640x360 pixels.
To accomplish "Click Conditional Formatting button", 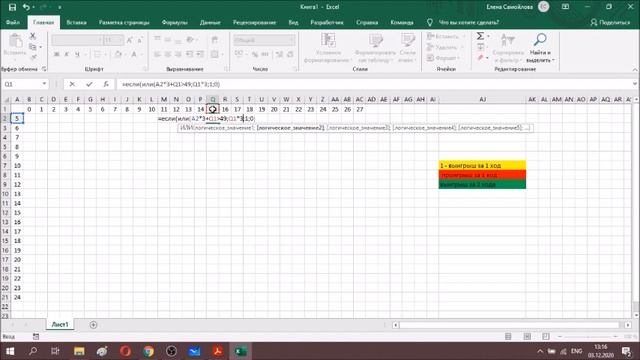I will [328, 48].
